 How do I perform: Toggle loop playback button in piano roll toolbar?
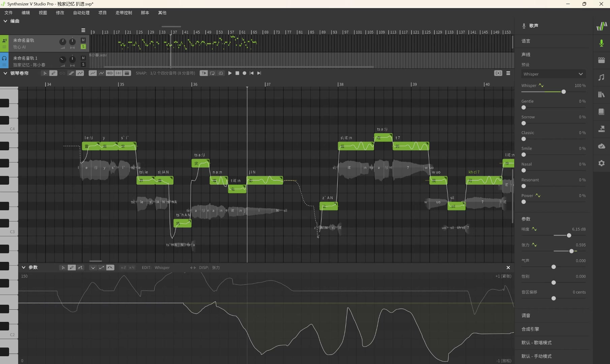[212, 73]
